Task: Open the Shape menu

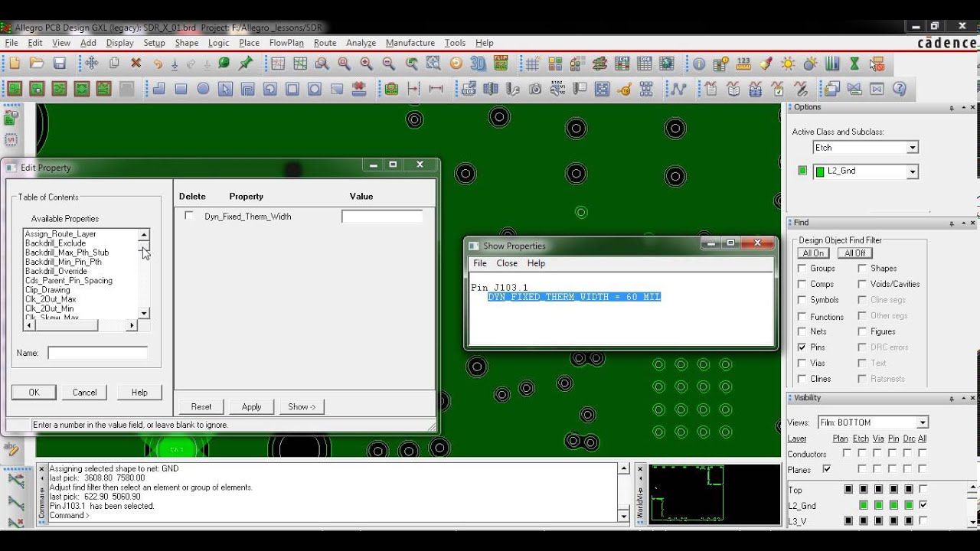Action: point(187,43)
